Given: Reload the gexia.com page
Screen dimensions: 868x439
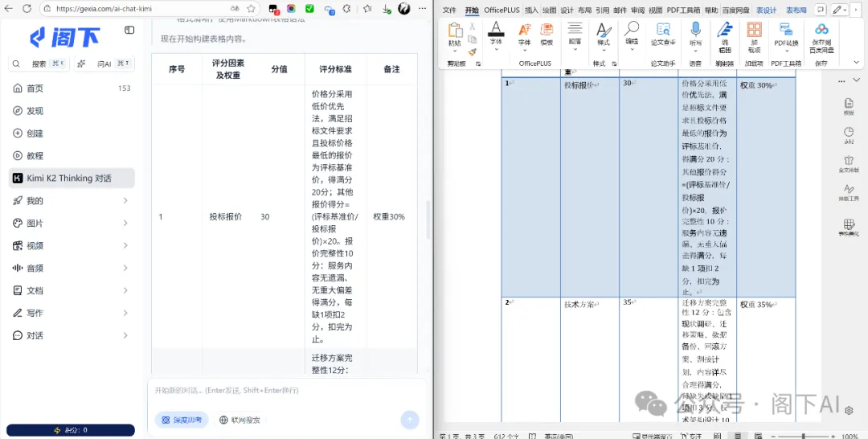Looking at the screenshot, I should tap(27, 9).
